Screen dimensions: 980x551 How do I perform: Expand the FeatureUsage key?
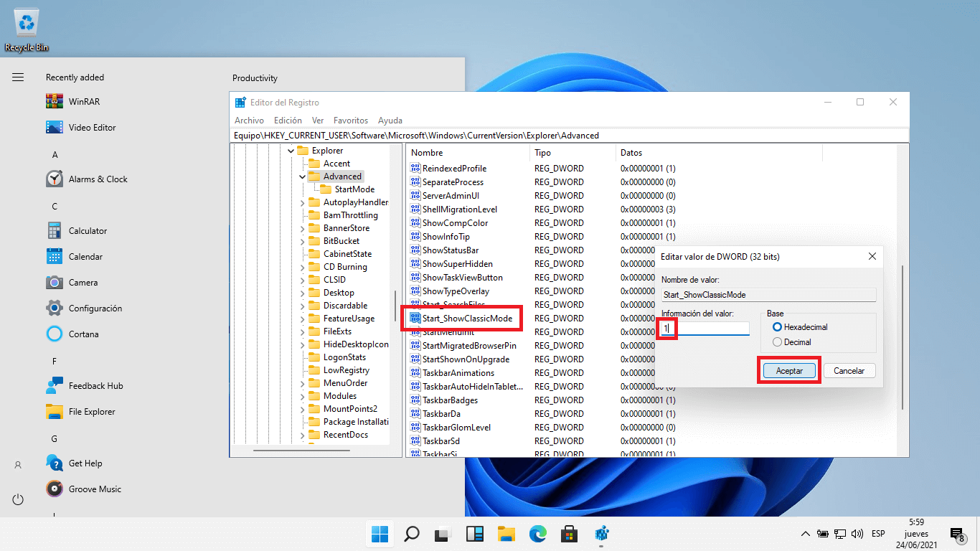pyautogui.click(x=303, y=319)
